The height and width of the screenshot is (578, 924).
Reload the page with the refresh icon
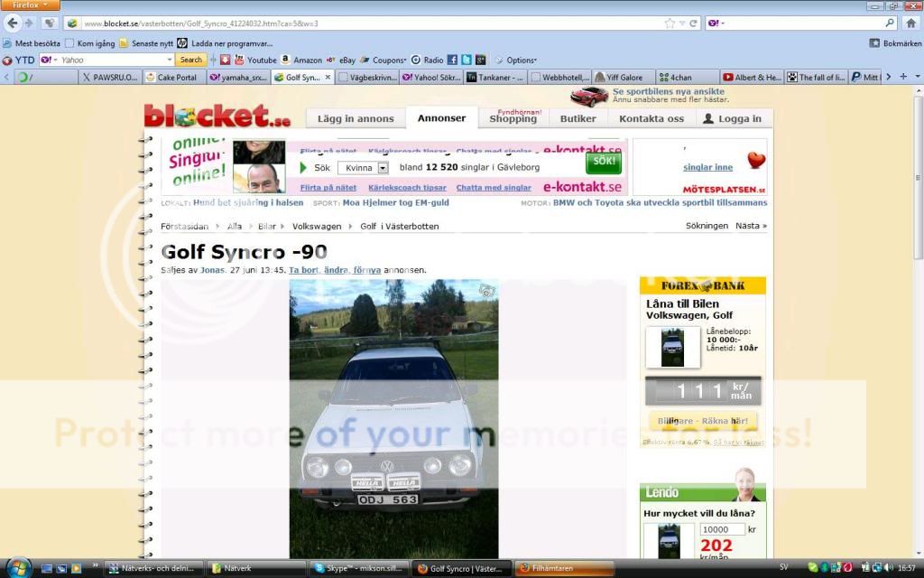coord(693,23)
